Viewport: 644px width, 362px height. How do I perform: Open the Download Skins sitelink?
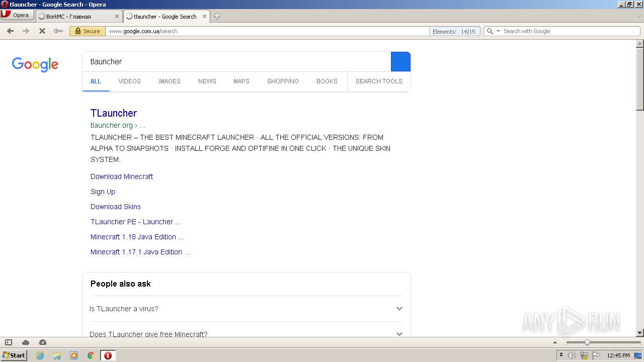tap(116, 207)
